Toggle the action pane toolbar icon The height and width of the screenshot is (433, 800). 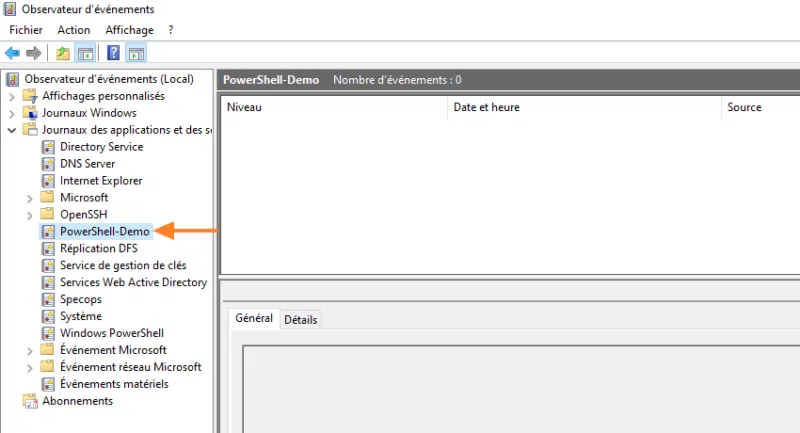click(x=136, y=53)
